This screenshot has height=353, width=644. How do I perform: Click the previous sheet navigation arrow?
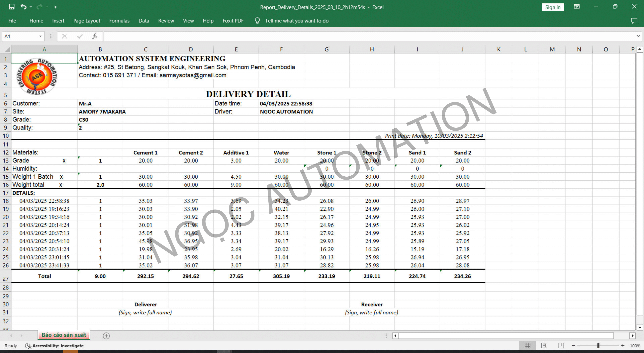[11, 336]
